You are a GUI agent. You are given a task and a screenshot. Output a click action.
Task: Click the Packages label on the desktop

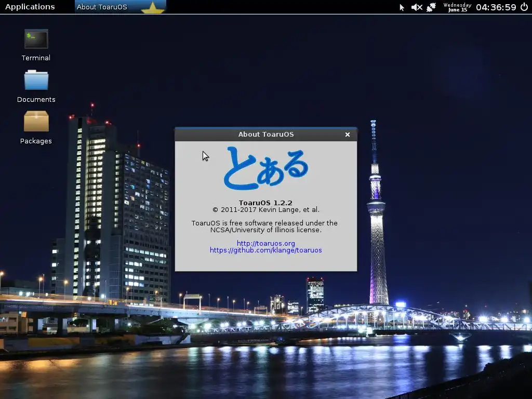pyautogui.click(x=36, y=141)
